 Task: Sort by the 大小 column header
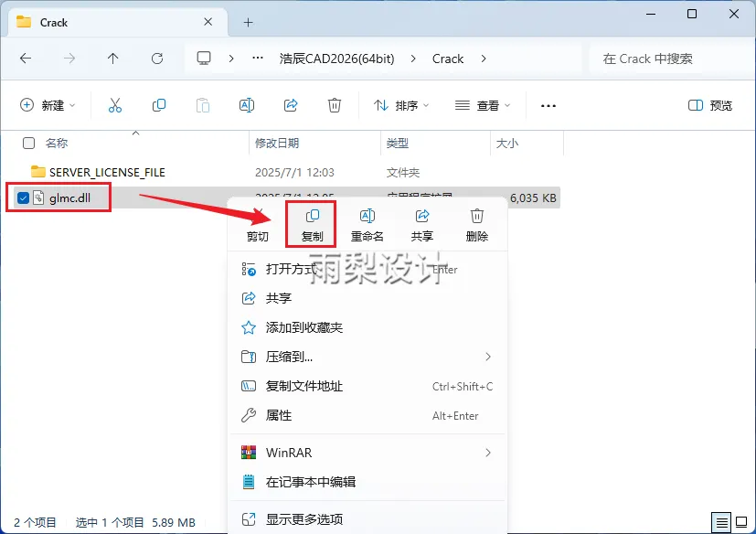pos(507,143)
